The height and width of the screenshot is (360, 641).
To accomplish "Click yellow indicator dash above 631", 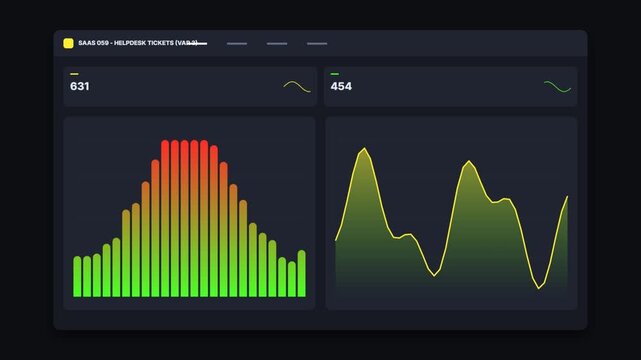I will 74,74.
